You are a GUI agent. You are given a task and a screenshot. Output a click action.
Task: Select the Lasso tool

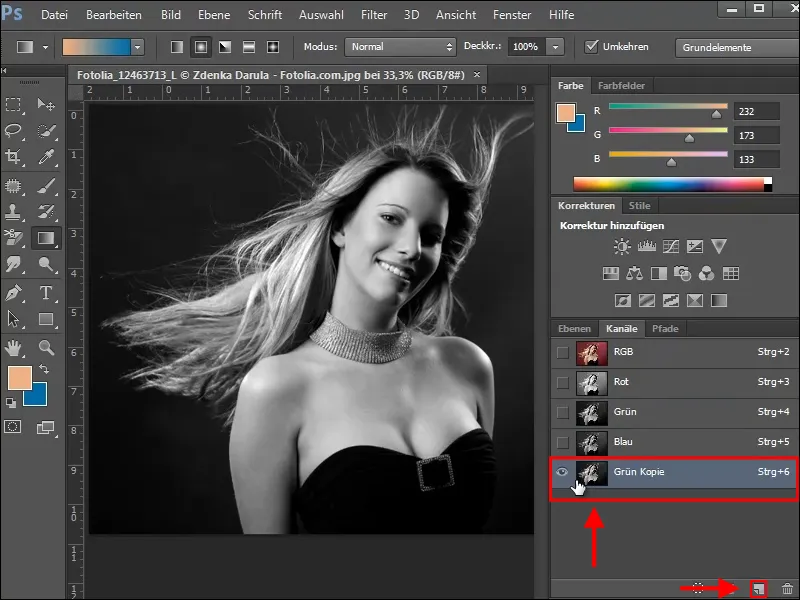tap(13, 131)
